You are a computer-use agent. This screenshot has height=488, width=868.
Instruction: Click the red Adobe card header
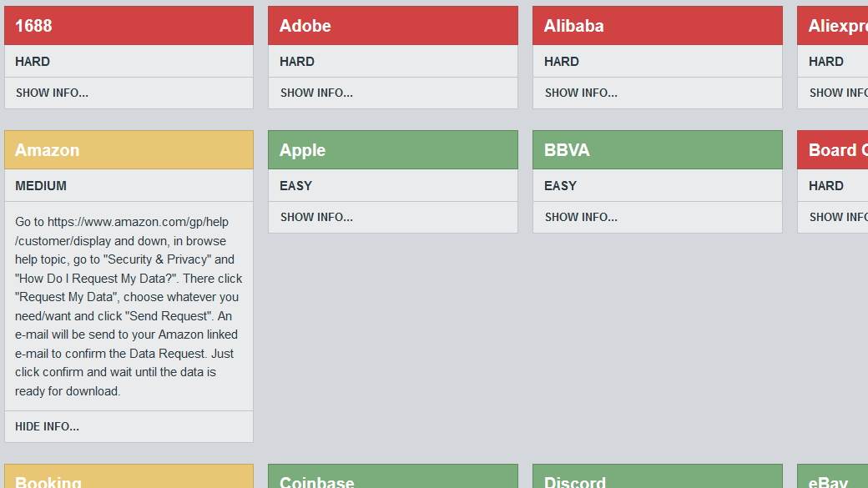click(x=392, y=26)
